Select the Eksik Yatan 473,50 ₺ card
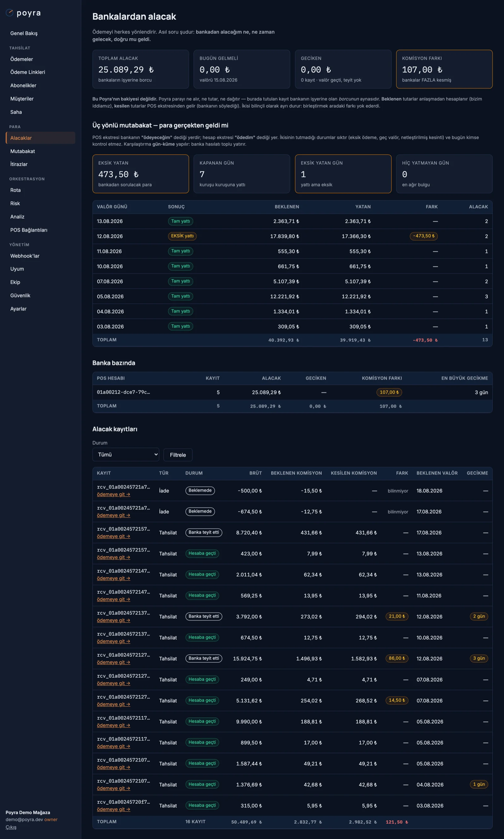Viewport: 504px width, 839px height. click(x=140, y=174)
